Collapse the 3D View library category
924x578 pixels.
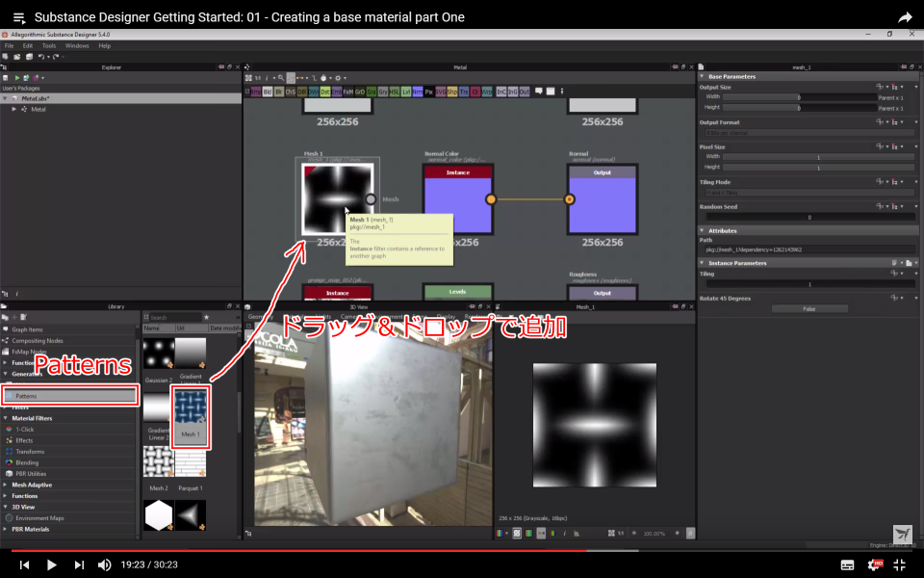(x=6, y=507)
